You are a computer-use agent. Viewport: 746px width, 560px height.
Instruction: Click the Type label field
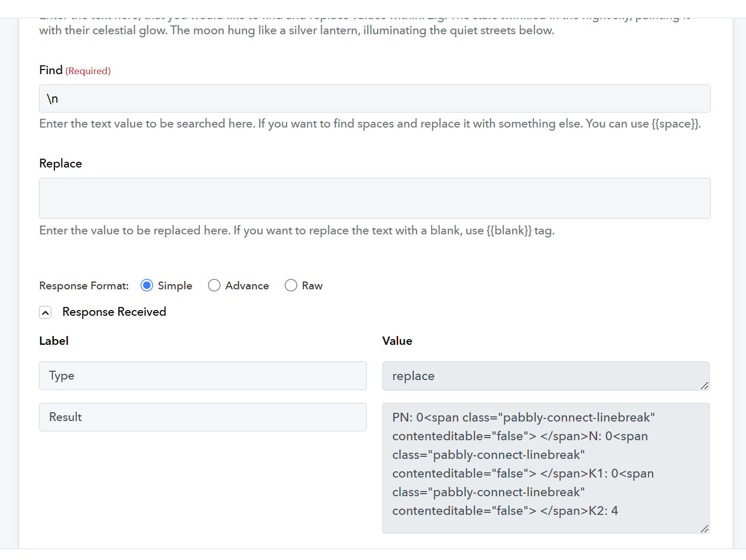[x=202, y=375]
